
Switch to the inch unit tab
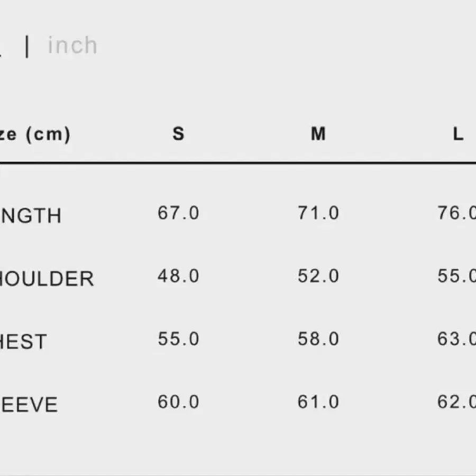pyautogui.click(x=72, y=45)
